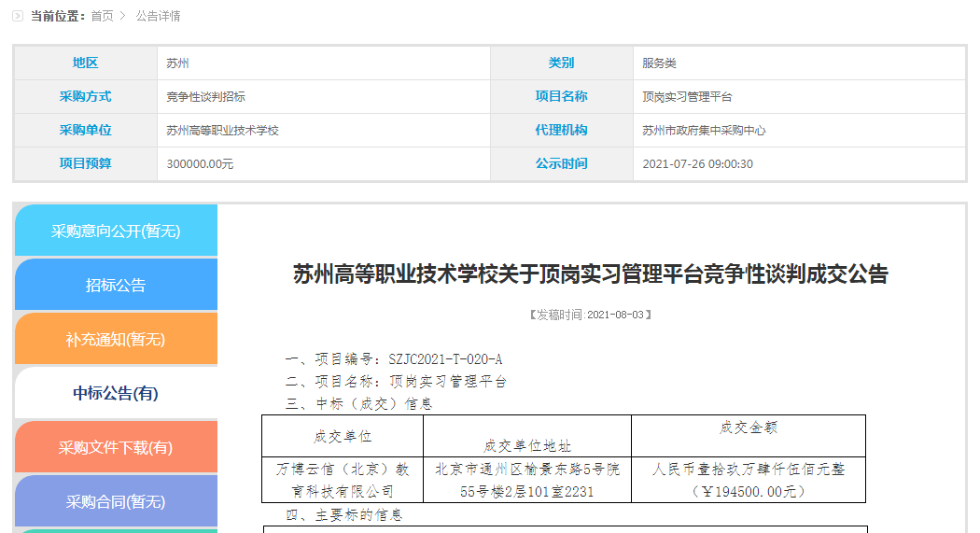Click the 发稿时间:2021-08-03 line
The width and height of the screenshot is (980, 533).
tap(591, 315)
